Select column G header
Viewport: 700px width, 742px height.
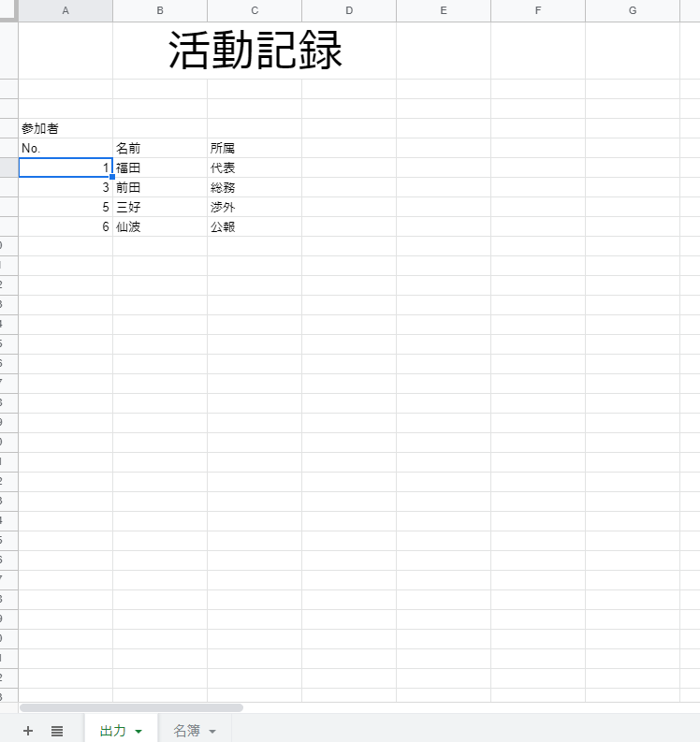point(633,10)
